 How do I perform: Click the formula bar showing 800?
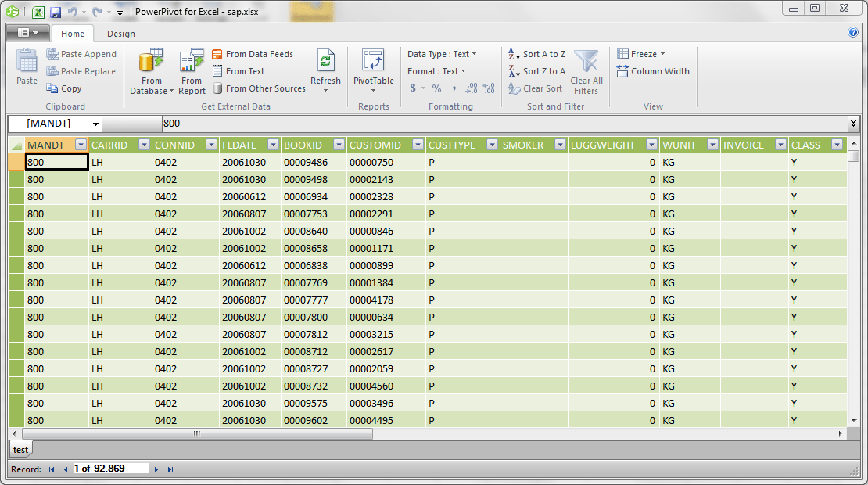[x=504, y=124]
